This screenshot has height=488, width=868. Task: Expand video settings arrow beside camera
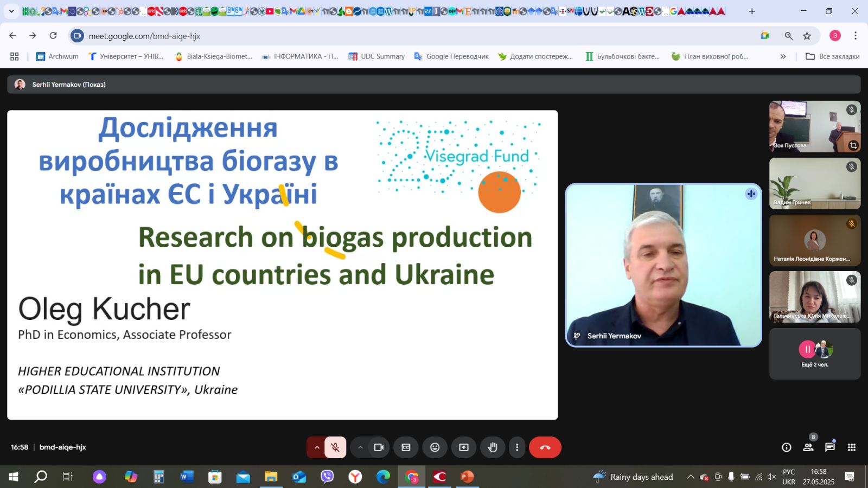click(360, 447)
